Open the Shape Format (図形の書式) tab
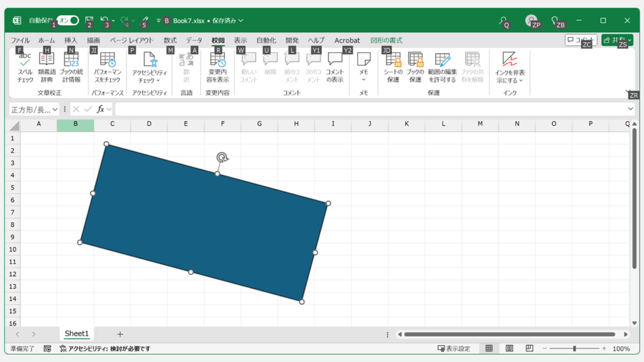Viewport: 644px width, 362px height. pos(387,40)
